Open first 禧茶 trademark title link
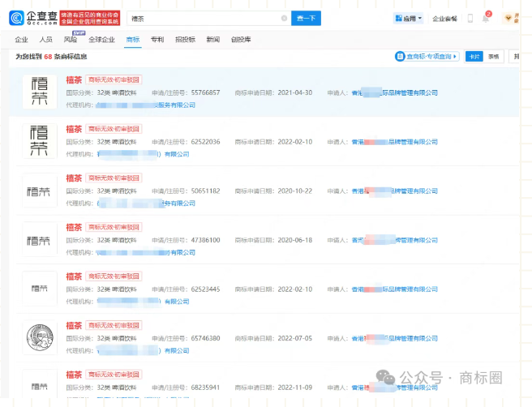532x407 pixels. coord(74,80)
